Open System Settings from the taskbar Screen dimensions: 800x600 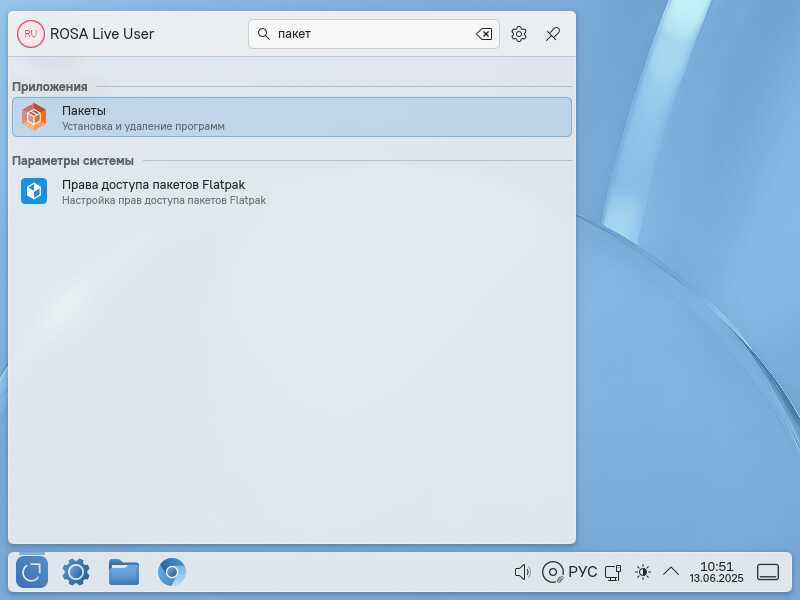point(76,572)
